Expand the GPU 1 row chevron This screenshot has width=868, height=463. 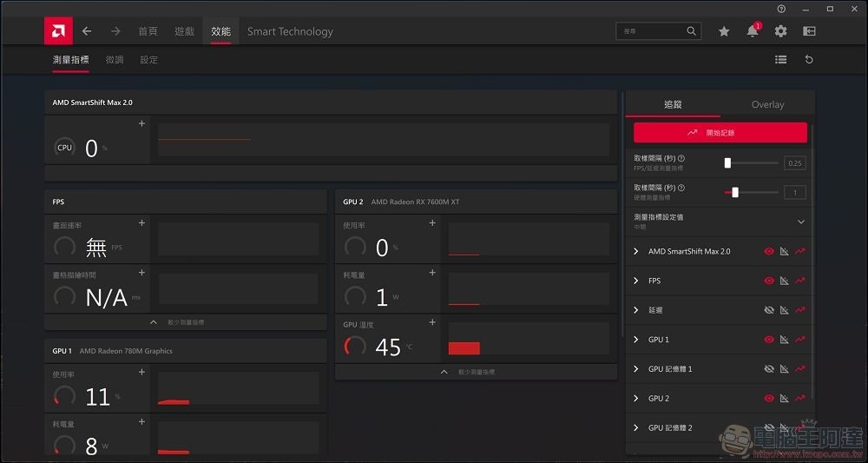point(636,340)
